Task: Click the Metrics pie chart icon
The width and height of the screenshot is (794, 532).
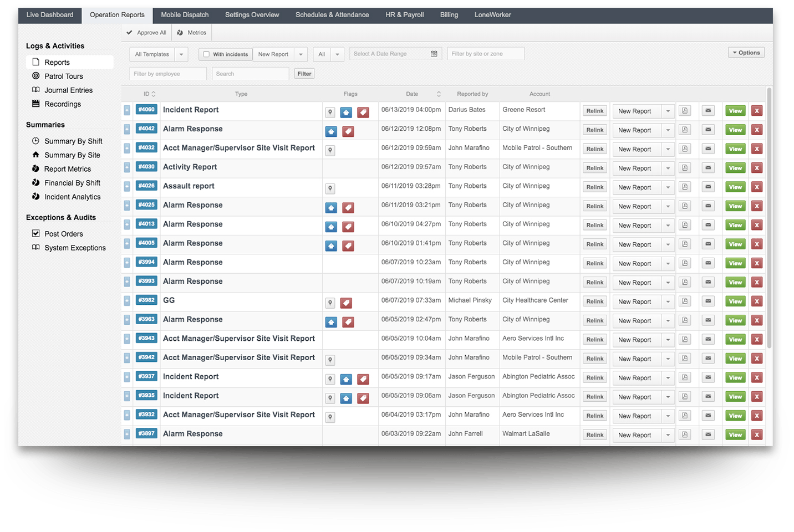Action: 180,33
